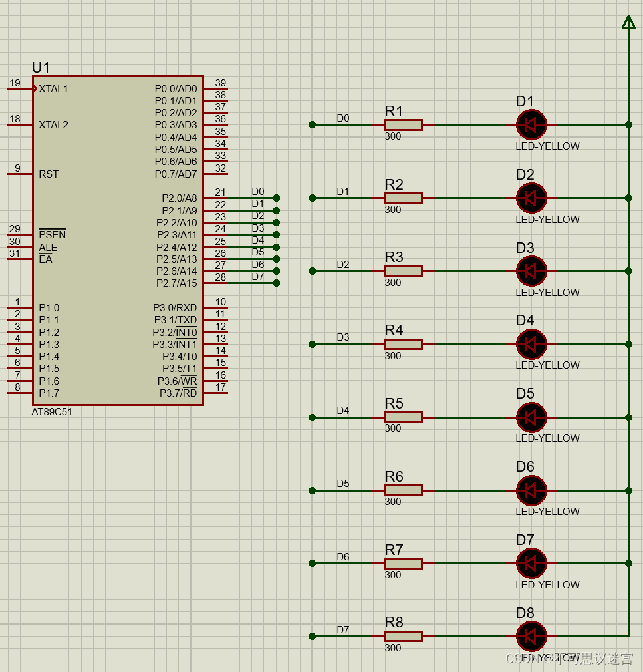Click D6 terminal dot left of R7
643x672 pixels.
(x=313, y=563)
